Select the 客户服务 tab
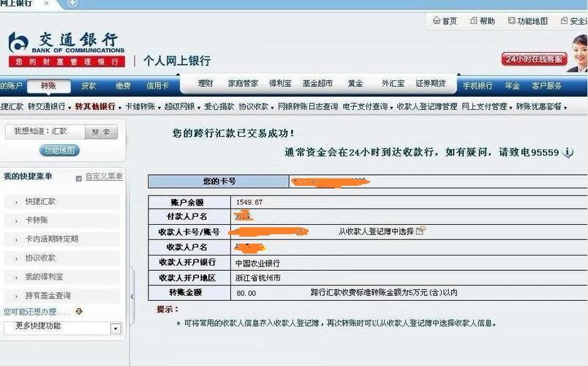The height and width of the screenshot is (366, 588). click(546, 86)
